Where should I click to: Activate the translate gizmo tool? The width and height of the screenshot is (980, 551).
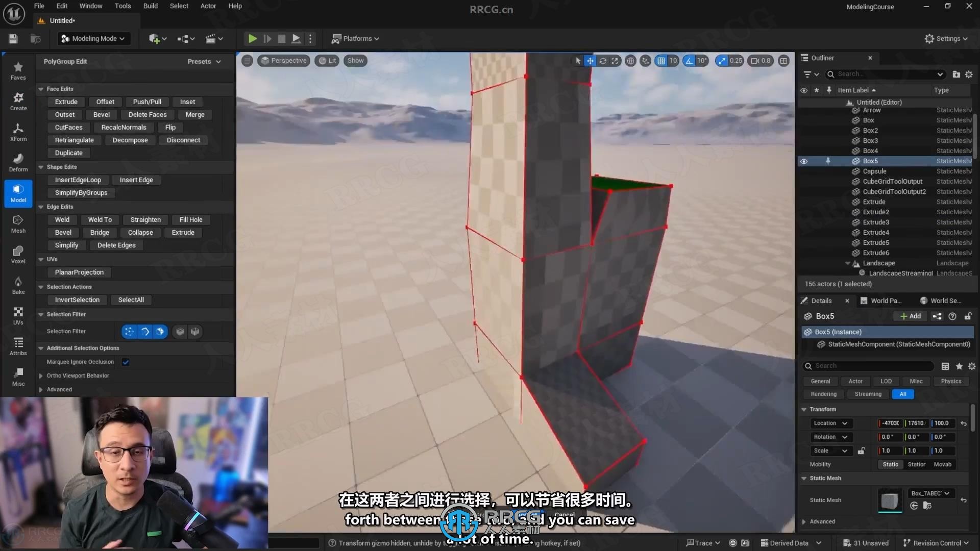(590, 61)
